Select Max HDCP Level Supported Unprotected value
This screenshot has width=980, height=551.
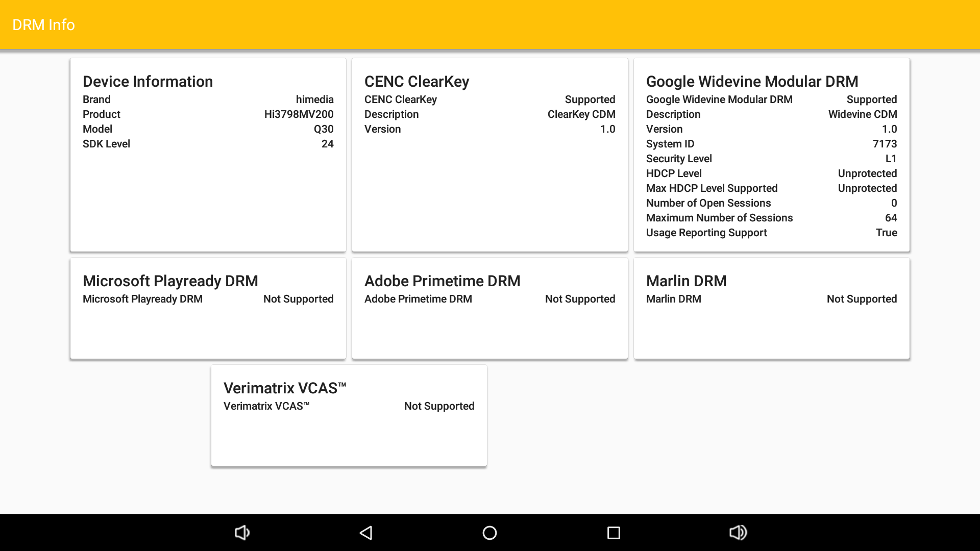(867, 188)
